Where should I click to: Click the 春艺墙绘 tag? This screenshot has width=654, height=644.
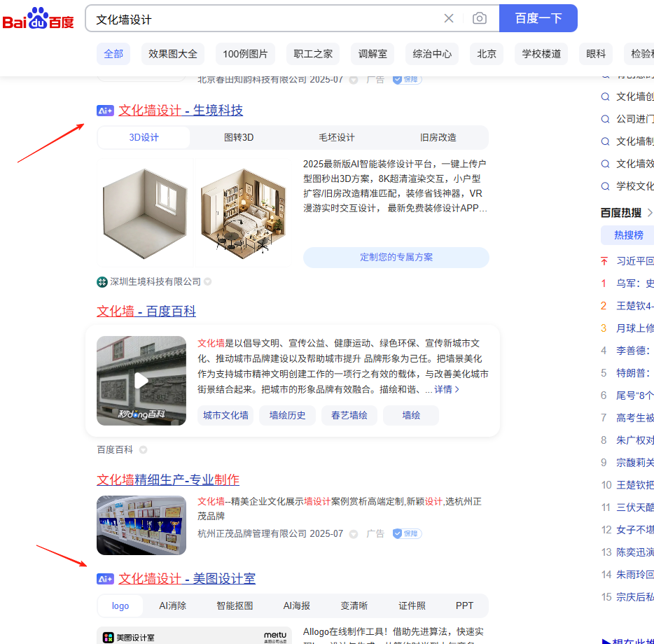pyautogui.click(x=349, y=415)
